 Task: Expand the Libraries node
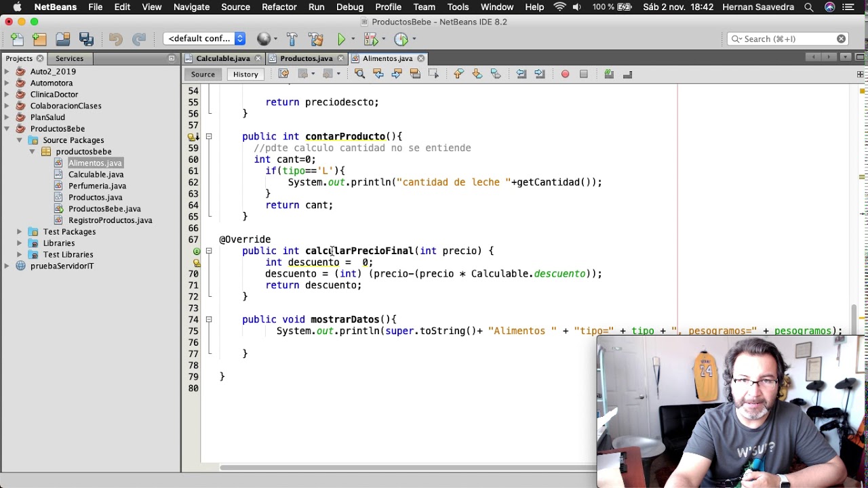point(20,243)
